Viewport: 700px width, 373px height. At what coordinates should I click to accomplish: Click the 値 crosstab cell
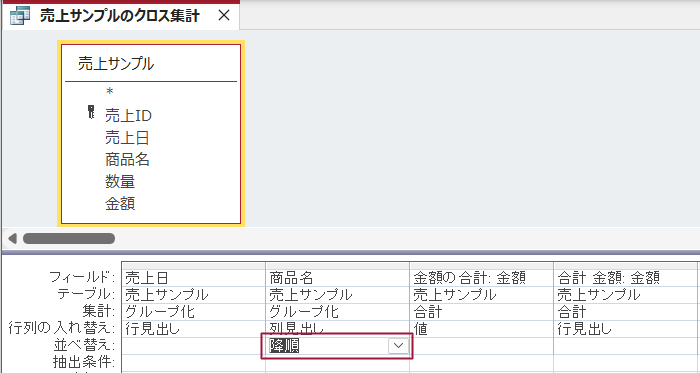(482, 329)
